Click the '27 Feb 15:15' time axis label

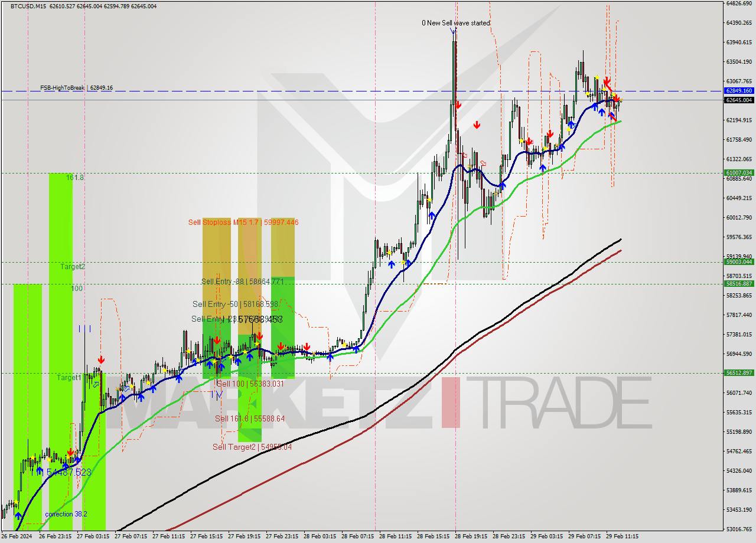coord(206,537)
